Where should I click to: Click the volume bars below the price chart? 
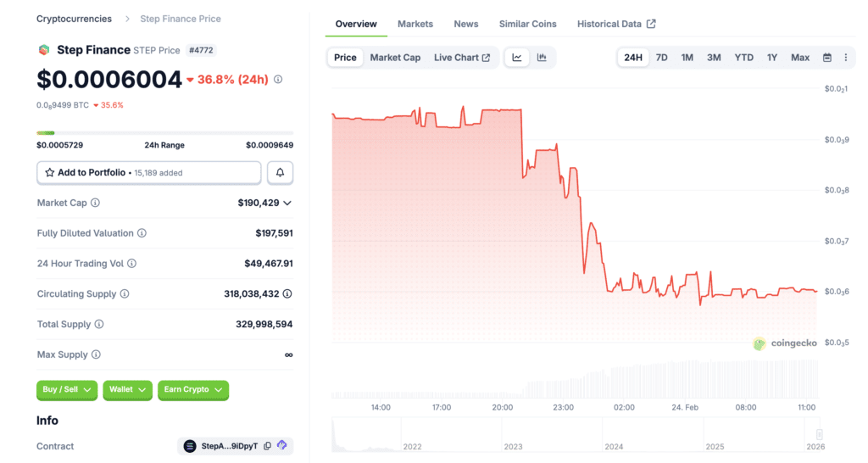point(575,379)
